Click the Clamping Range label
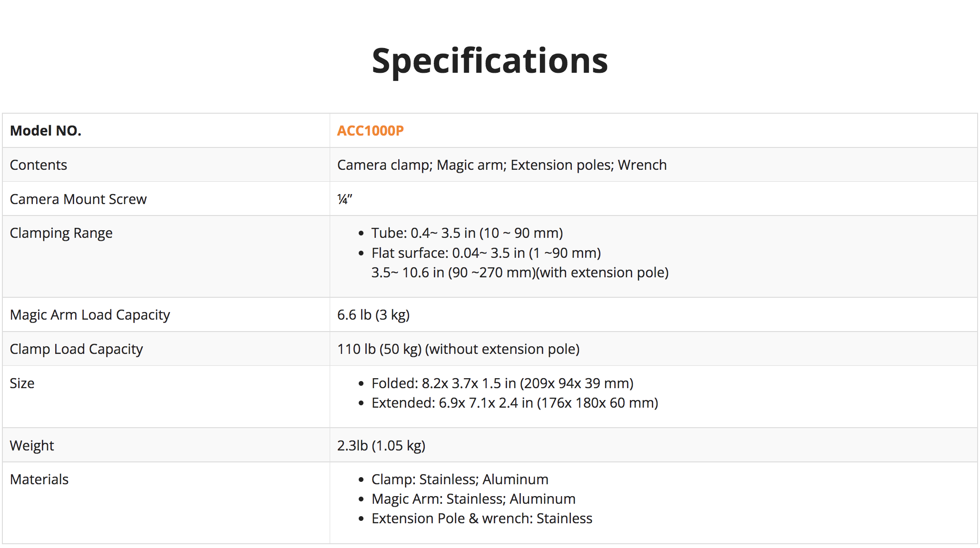The width and height of the screenshot is (980, 548). point(61,233)
